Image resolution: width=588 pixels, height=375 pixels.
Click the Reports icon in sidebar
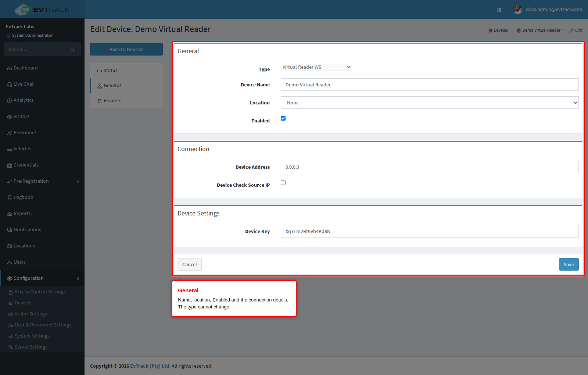(x=10, y=214)
